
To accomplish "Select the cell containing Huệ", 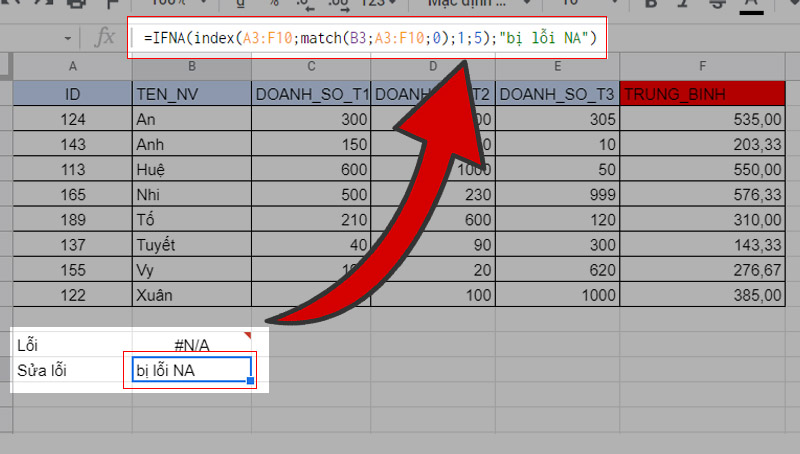I will [x=191, y=169].
